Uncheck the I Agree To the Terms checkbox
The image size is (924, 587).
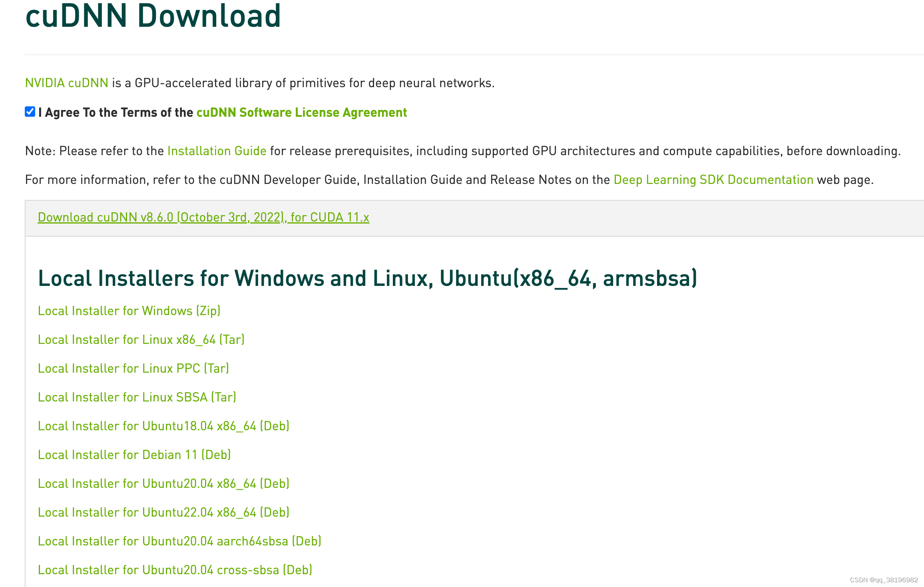(x=30, y=112)
